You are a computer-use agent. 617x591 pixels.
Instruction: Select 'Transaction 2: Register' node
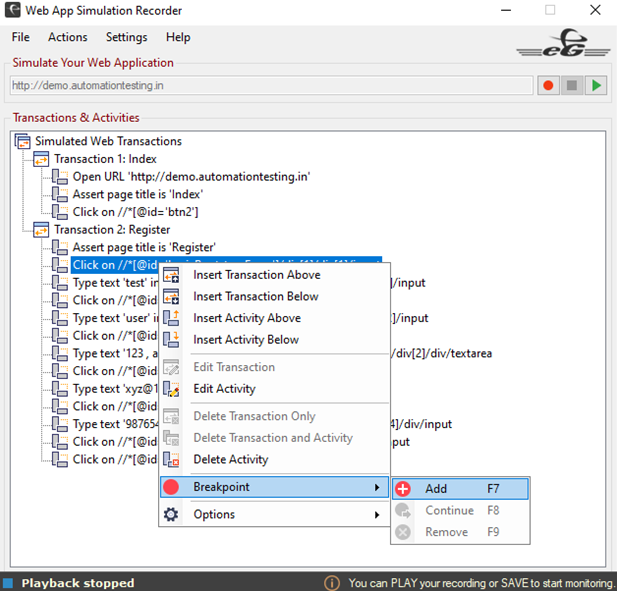coord(112,230)
